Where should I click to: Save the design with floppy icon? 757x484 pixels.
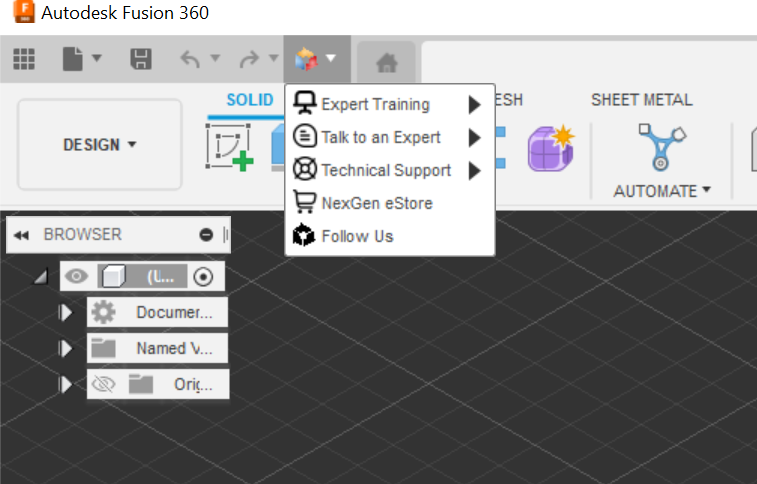coord(141,59)
